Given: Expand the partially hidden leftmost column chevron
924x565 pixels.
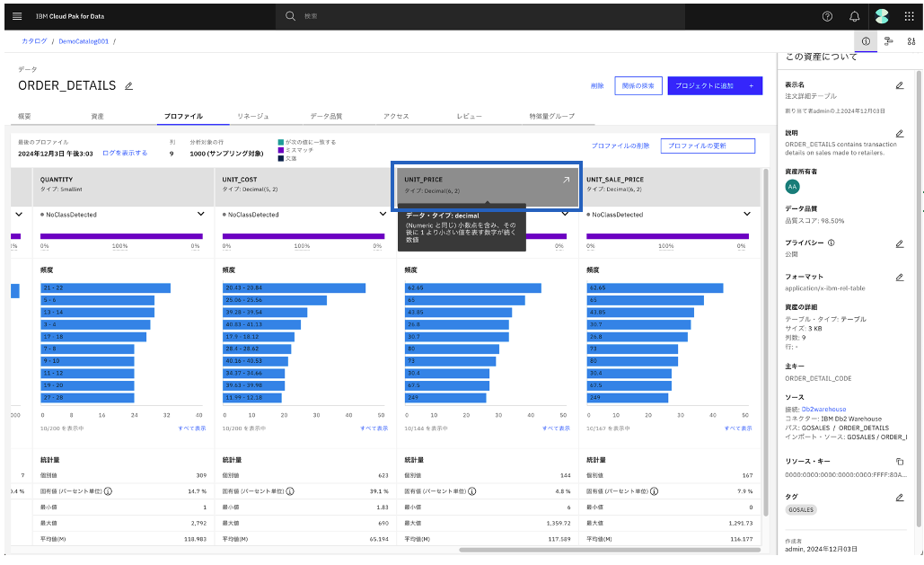Looking at the screenshot, I should click(18, 214).
